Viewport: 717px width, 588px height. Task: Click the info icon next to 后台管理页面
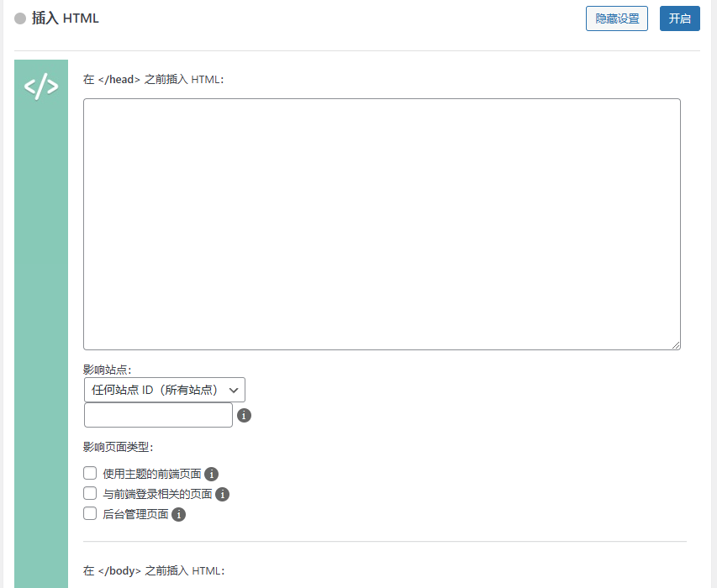tap(177, 513)
